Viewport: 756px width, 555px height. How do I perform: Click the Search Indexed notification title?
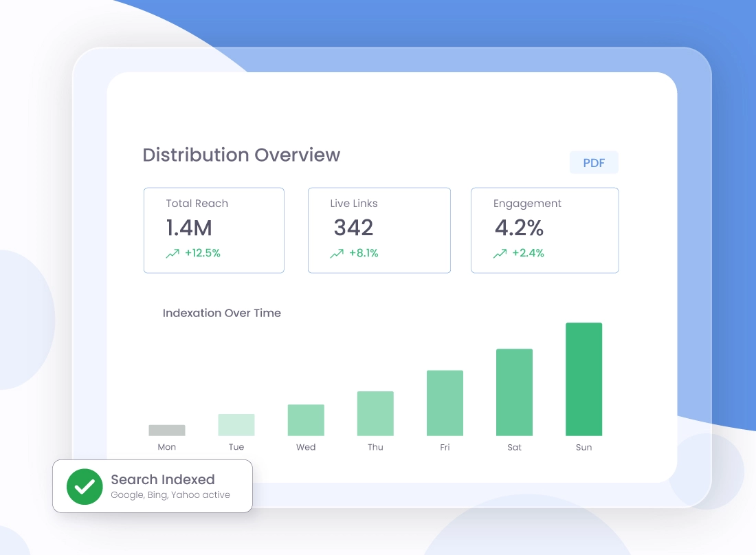(163, 479)
